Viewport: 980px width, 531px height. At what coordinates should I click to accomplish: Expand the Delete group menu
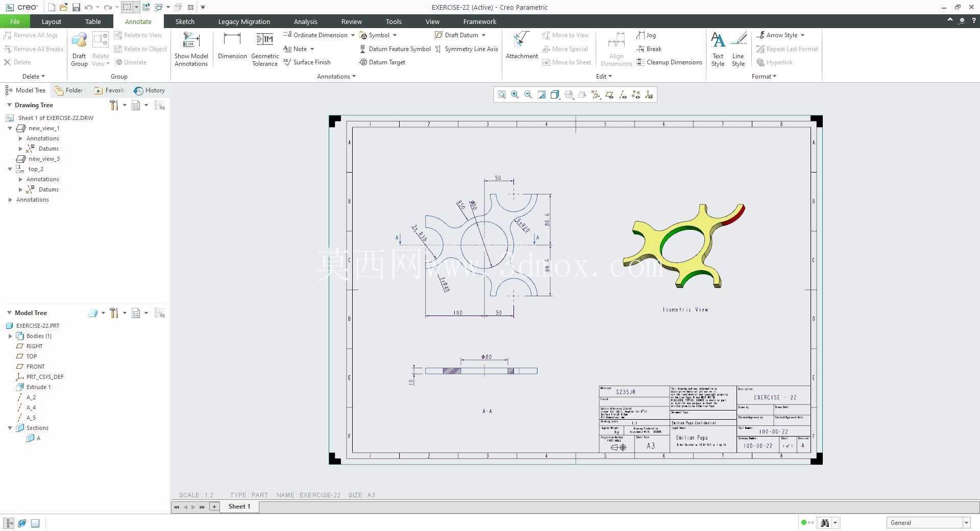(x=34, y=77)
